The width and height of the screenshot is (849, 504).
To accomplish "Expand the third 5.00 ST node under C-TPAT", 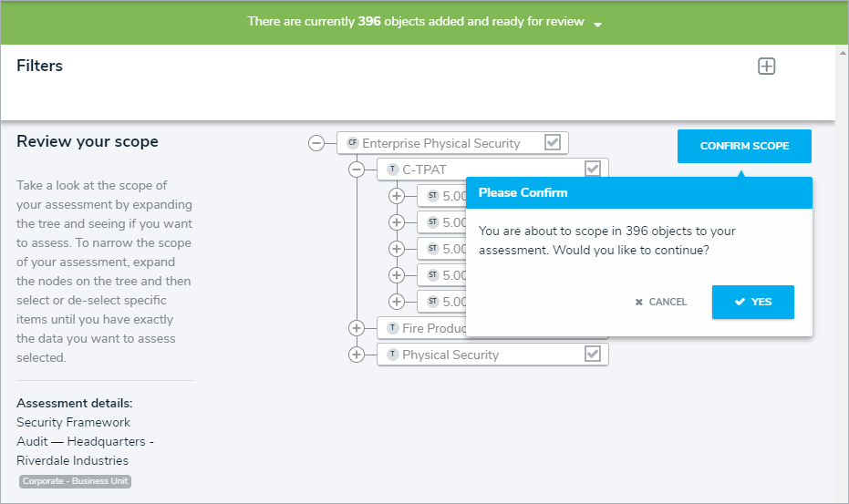I will point(397,249).
